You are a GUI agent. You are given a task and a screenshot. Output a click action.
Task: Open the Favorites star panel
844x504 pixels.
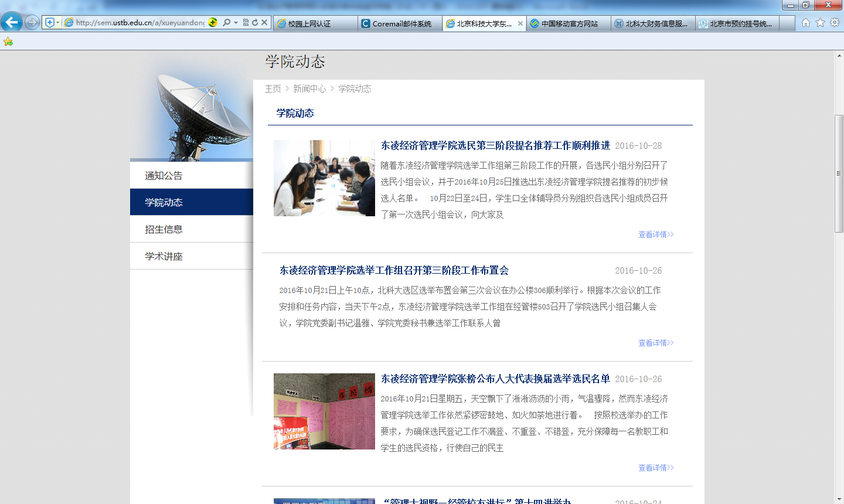[820, 22]
